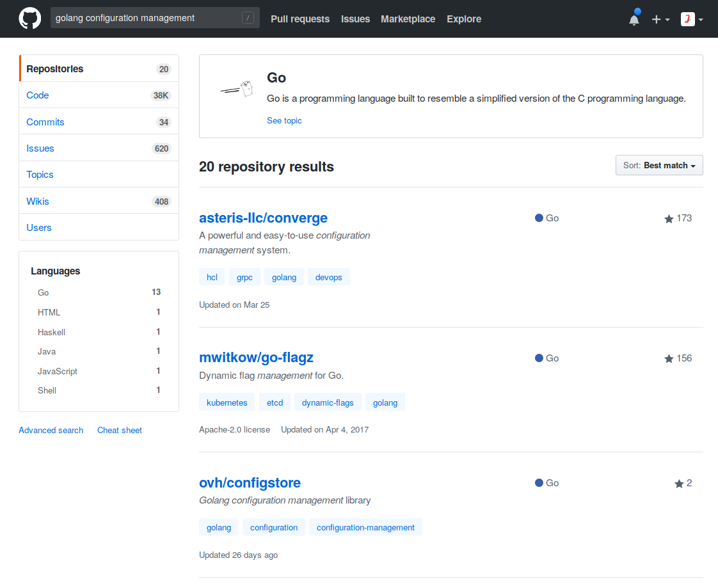This screenshot has height=588, width=718.
Task: Select the Commits search category
Action: (99, 122)
